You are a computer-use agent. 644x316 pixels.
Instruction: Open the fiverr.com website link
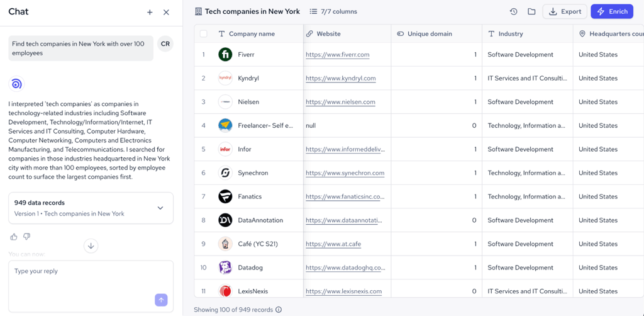coord(338,55)
